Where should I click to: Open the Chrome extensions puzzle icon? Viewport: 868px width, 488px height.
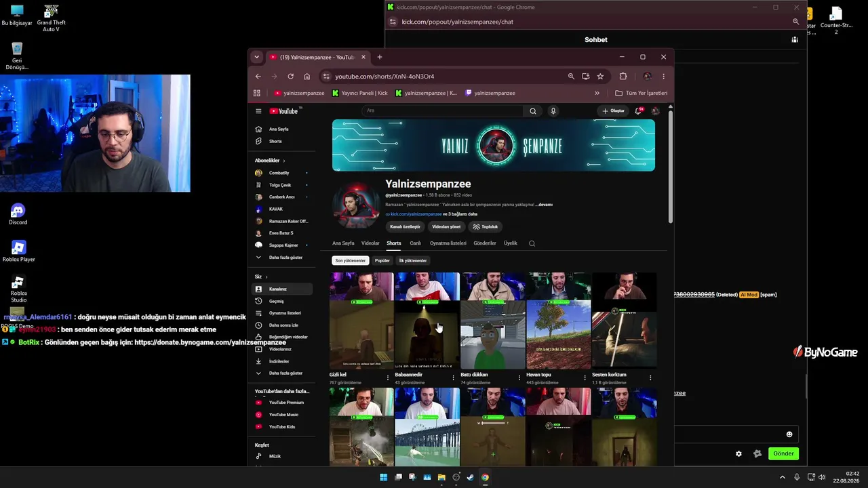pos(623,77)
